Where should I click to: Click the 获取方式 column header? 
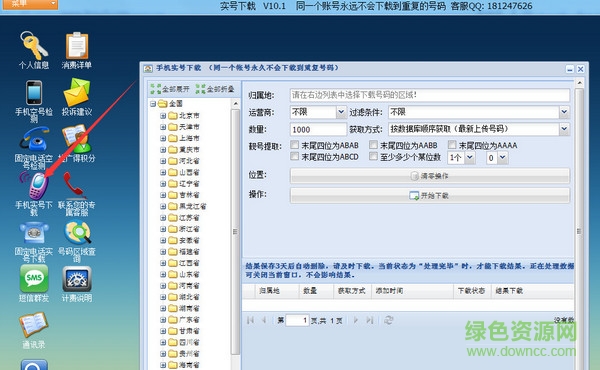pyautogui.click(x=352, y=291)
